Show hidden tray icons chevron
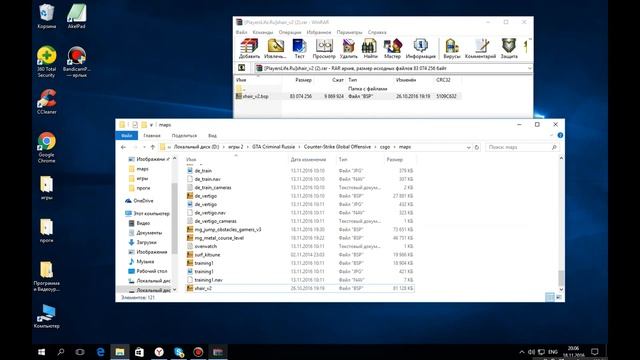The image size is (640, 360). (522, 352)
